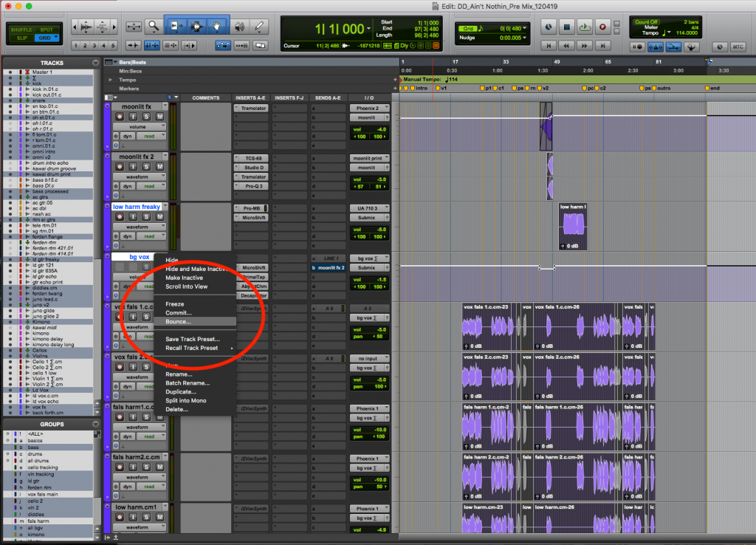Record-enable the vox fals 2.c track

tap(120, 367)
